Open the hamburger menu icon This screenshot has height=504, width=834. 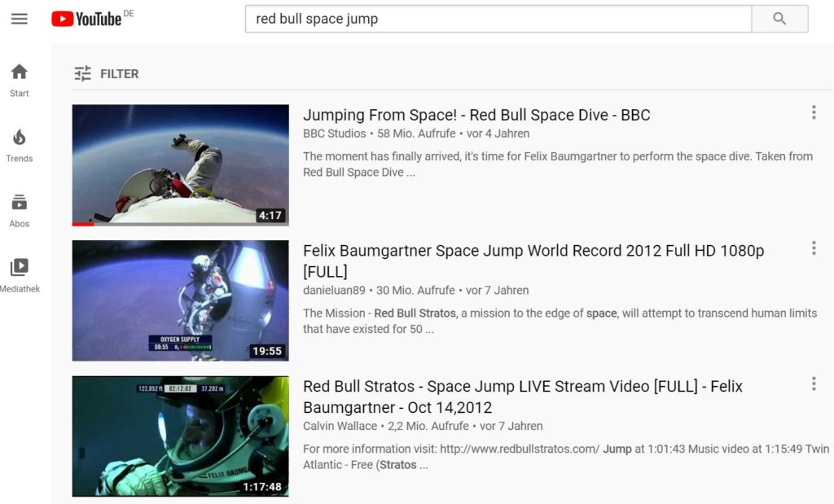tap(20, 18)
